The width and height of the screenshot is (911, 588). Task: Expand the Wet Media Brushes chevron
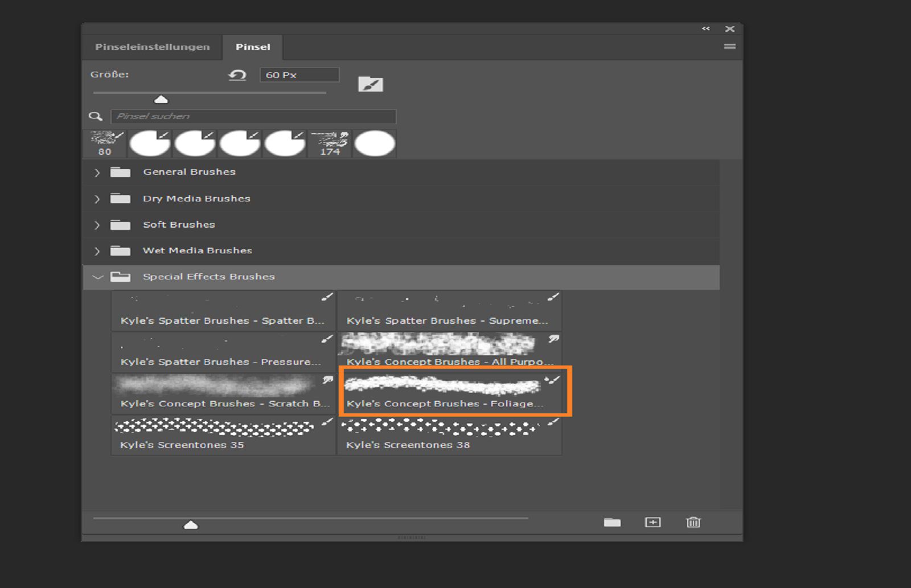click(x=97, y=251)
